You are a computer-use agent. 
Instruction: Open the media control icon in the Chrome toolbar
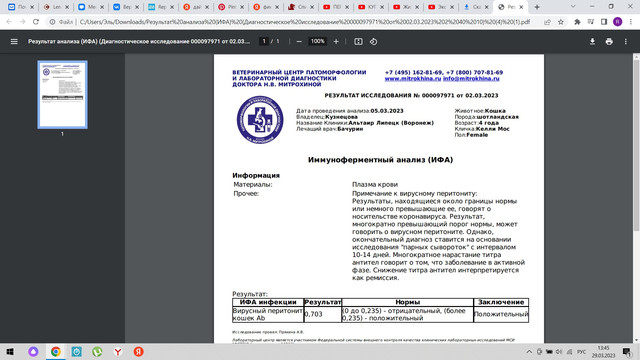pos(591,22)
